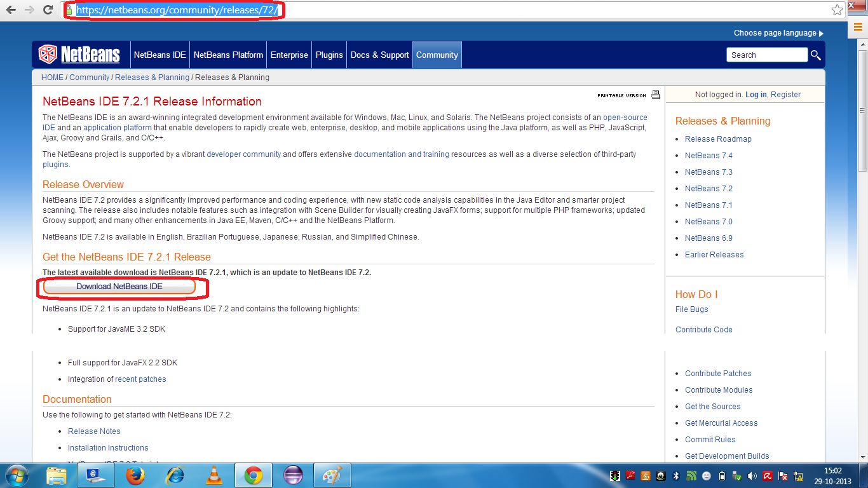868x488 pixels.
Task: Open the Windows Start menu
Action: click(x=17, y=476)
